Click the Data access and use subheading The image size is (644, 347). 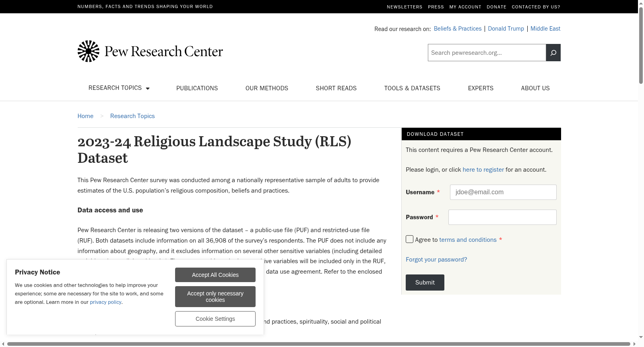click(110, 210)
